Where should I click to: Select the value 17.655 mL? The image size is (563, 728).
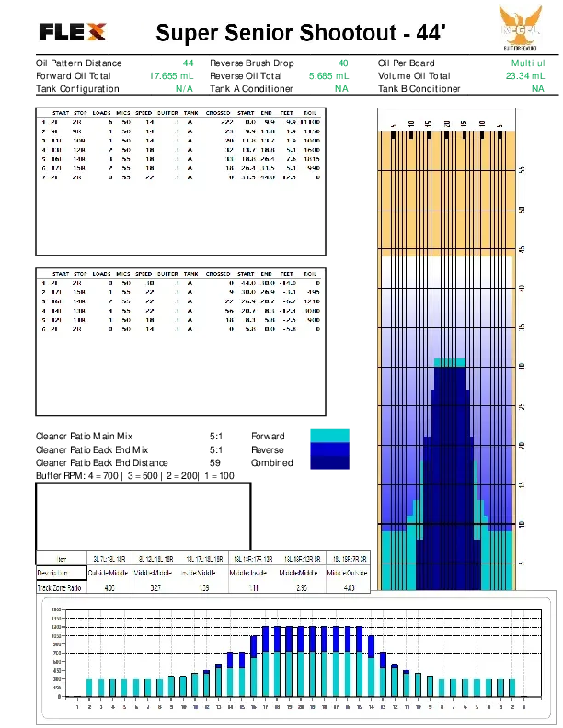coord(171,76)
